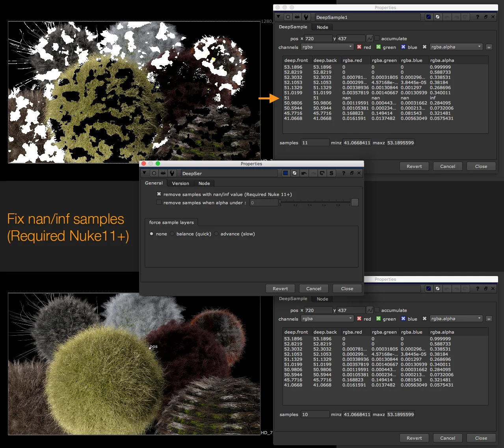Collapse DeepSer panel with the disclosure triangle

coord(144,173)
